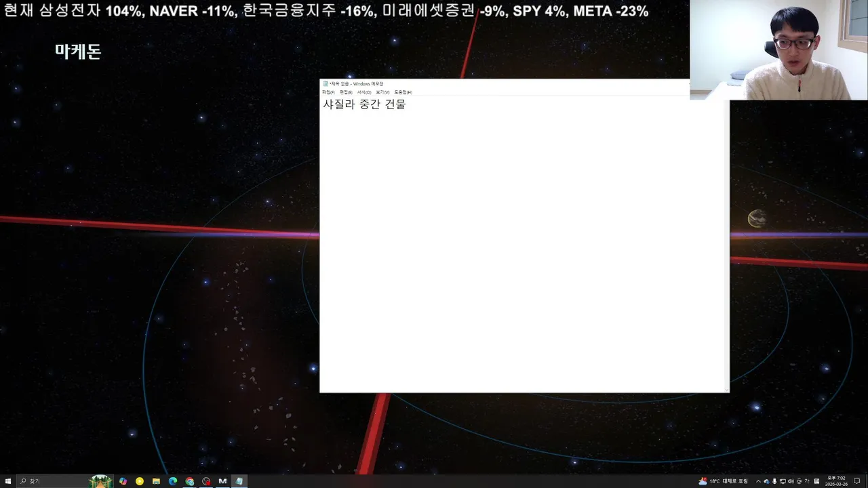The width and height of the screenshot is (868, 488).
Task: Click the planet on the desktop background
Action: pyautogui.click(x=757, y=218)
